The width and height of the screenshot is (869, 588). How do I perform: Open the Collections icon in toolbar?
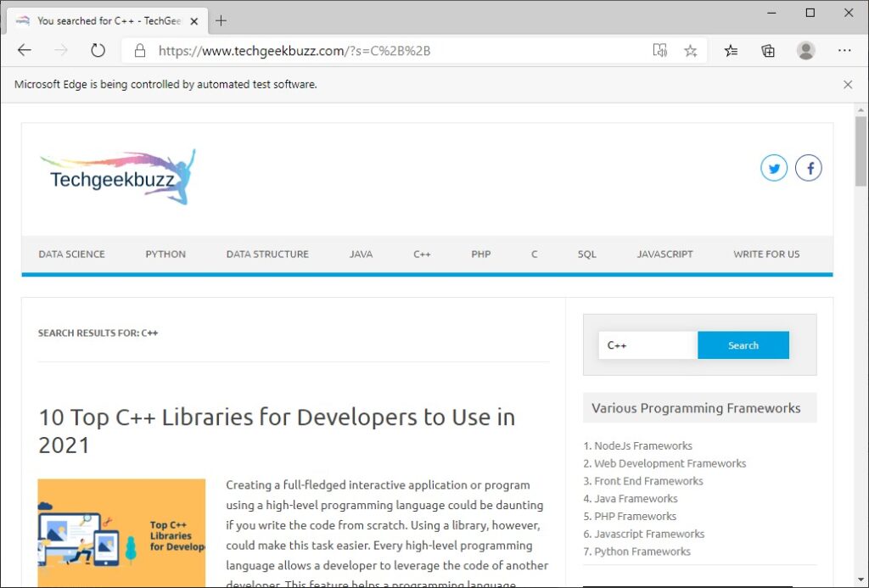point(768,51)
